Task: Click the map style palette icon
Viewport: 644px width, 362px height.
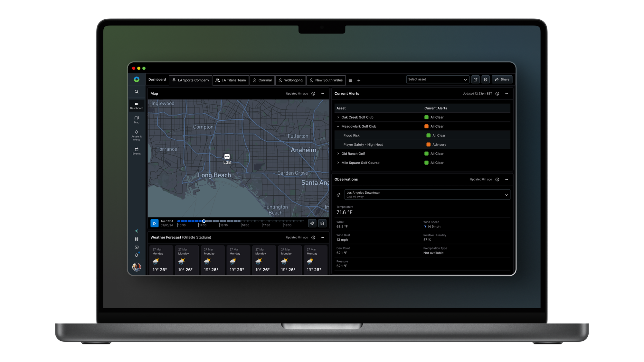Action: coord(312,223)
